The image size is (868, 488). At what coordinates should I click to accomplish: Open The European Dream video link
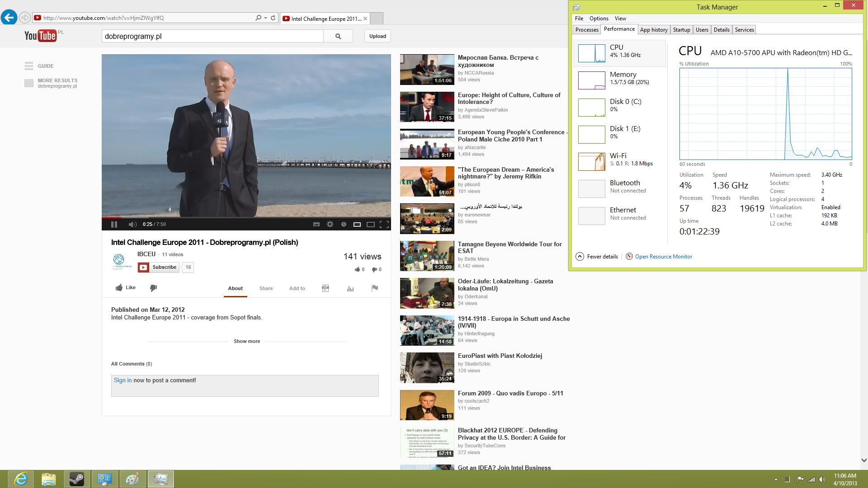coord(506,173)
